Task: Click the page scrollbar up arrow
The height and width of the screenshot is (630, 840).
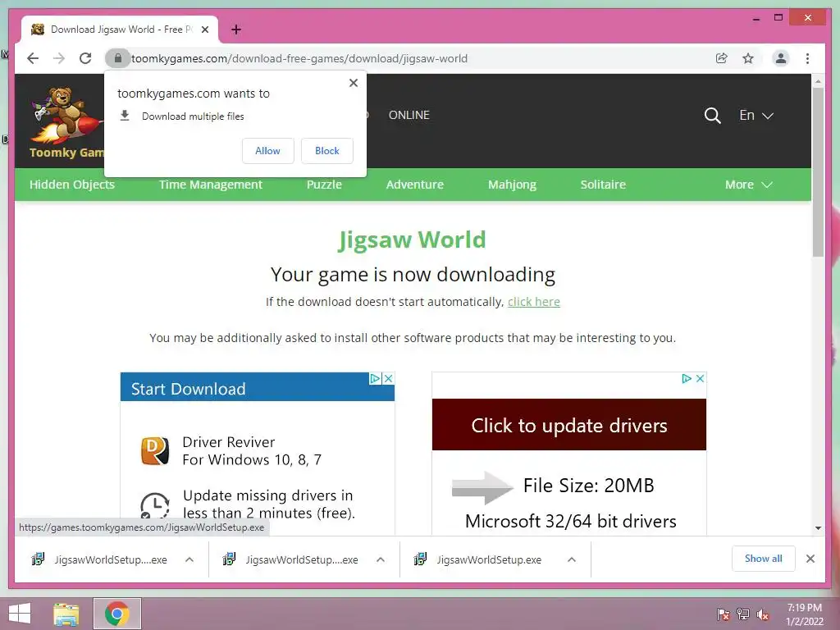Action: tap(818, 81)
